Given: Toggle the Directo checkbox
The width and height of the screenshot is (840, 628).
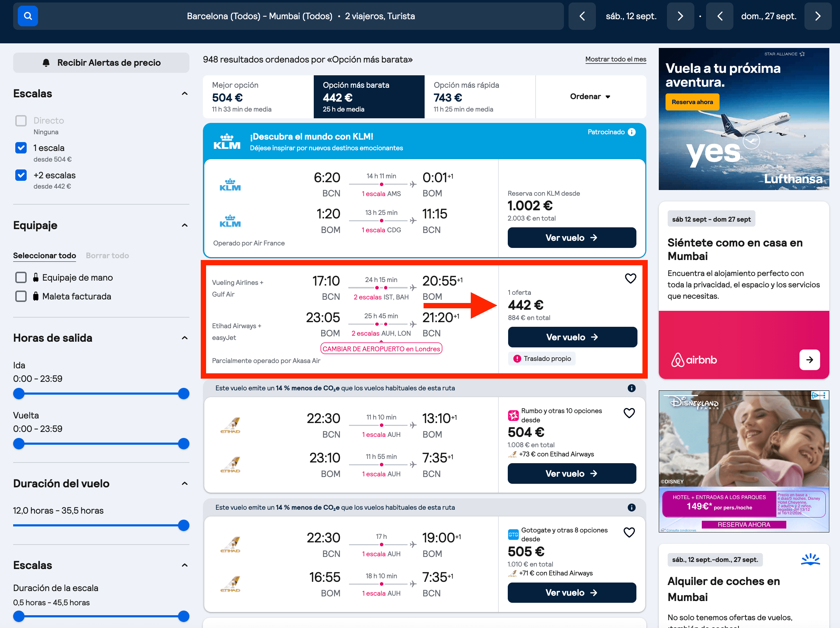Looking at the screenshot, I should [21, 121].
